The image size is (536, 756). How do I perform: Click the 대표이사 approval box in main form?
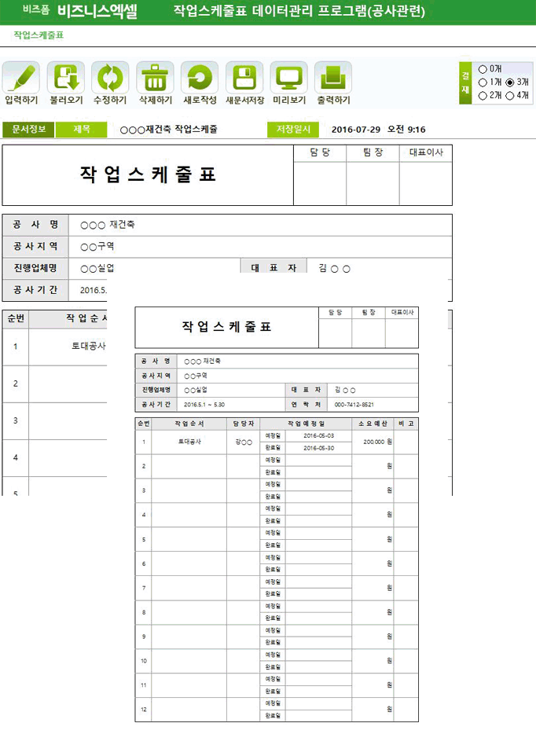click(x=426, y=183)
